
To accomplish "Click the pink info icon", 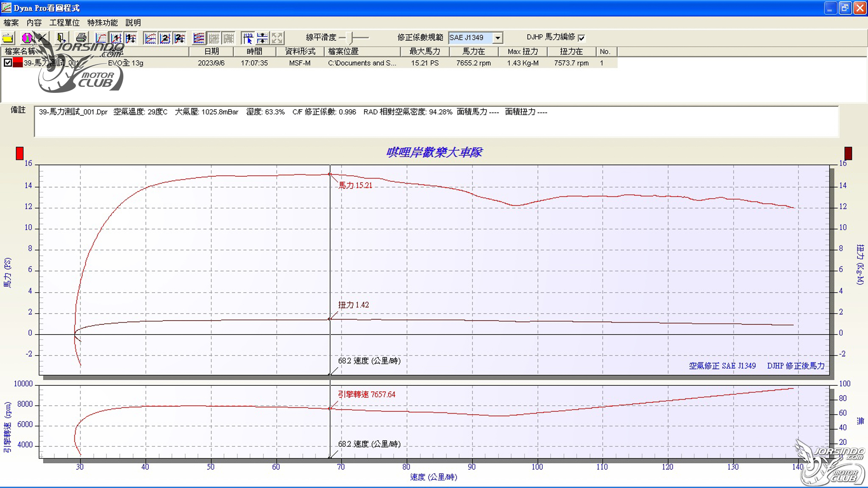I will click(x=27, y=38).
